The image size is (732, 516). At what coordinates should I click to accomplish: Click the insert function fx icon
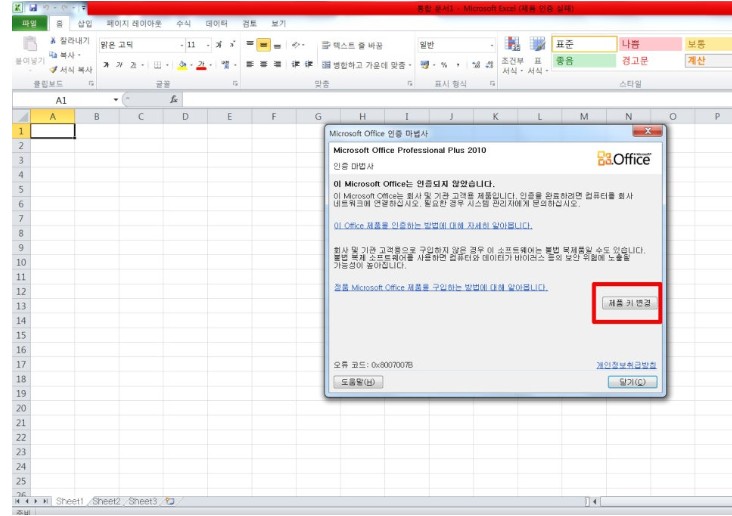point(174,99)
